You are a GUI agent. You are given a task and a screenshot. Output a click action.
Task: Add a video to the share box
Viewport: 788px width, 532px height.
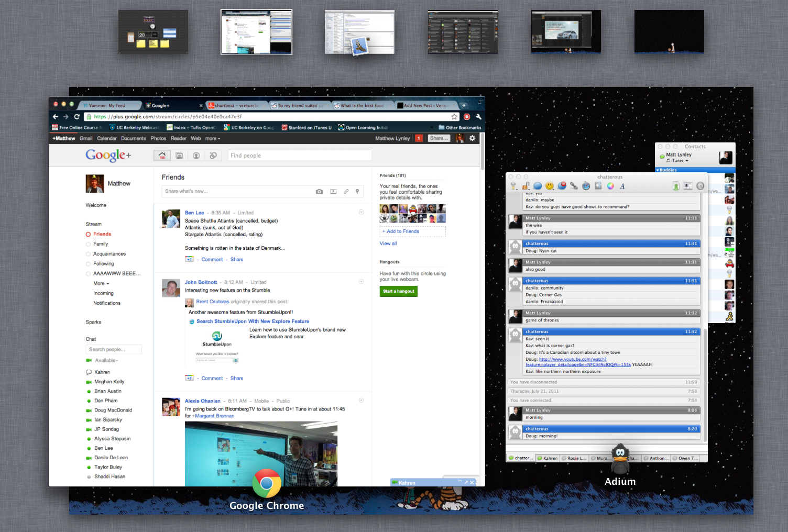(x=333, y=192)
